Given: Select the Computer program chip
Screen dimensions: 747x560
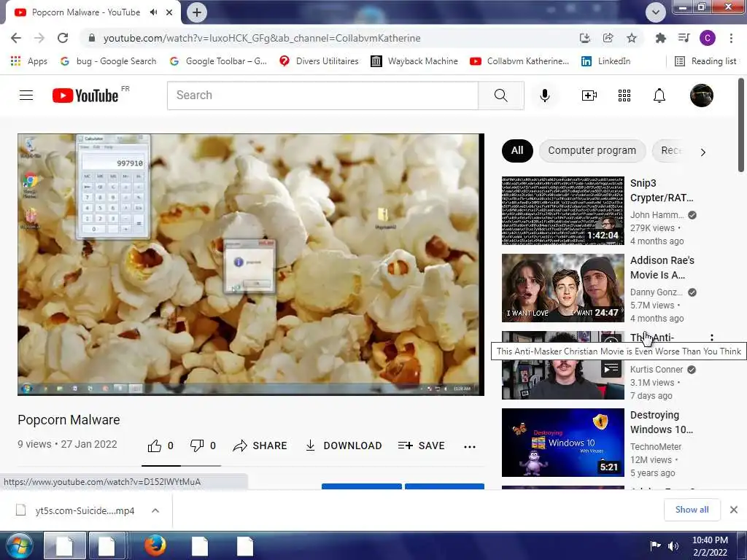Looking at the screenshot, I should click(592, 150).
